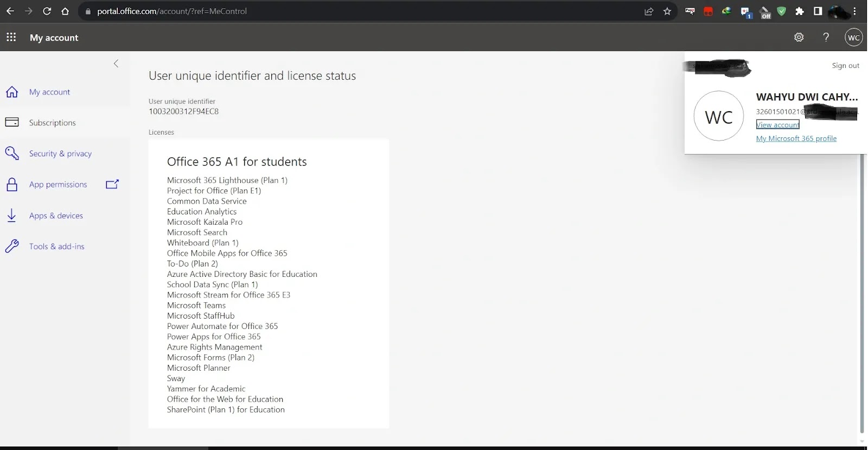Click Whiteboard (Plan 1) license text
This screenshot has height=450, width=868.
[203, 243]
